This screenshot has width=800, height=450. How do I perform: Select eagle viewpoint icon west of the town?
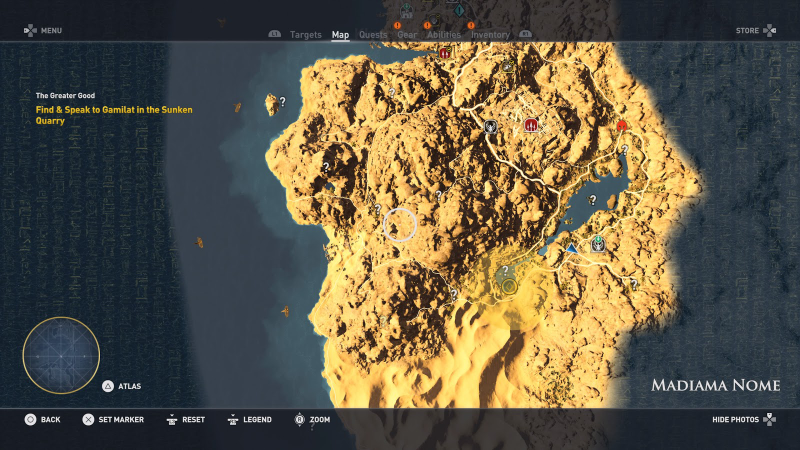click(x=490, y=126)
